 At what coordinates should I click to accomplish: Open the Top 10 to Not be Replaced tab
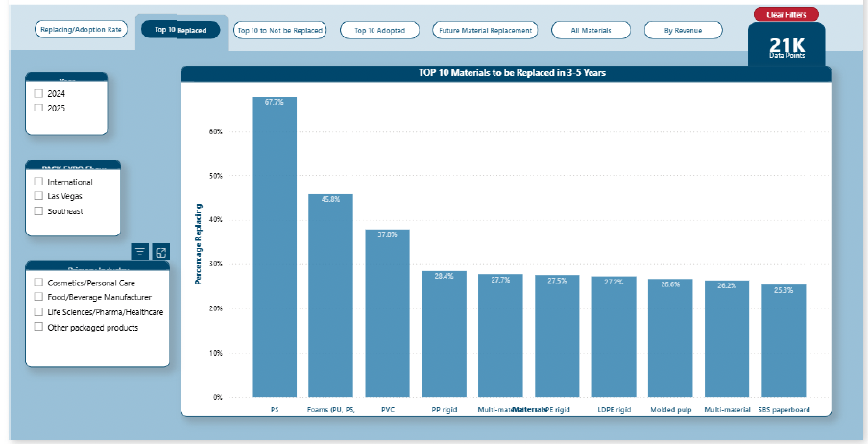[279, 30]
